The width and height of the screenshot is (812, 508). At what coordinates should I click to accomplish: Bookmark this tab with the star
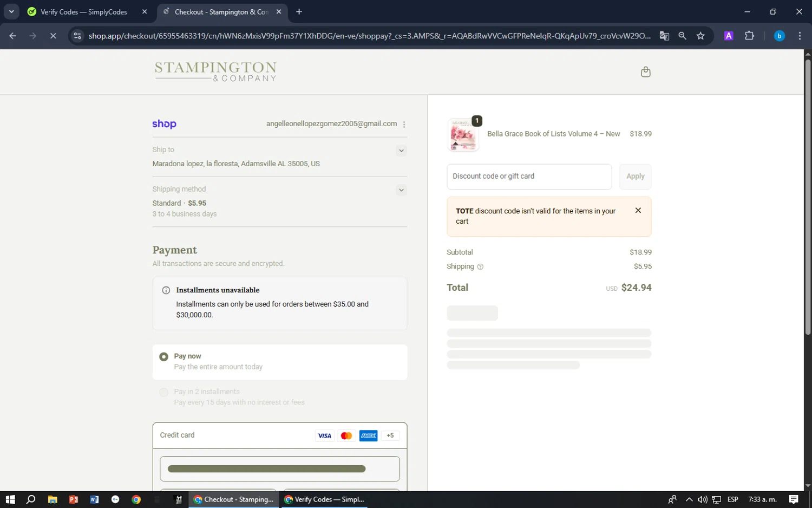tap(700, 36)
